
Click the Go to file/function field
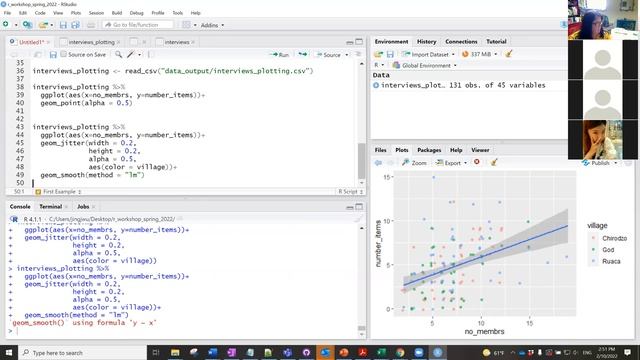[x=138, y=25]
